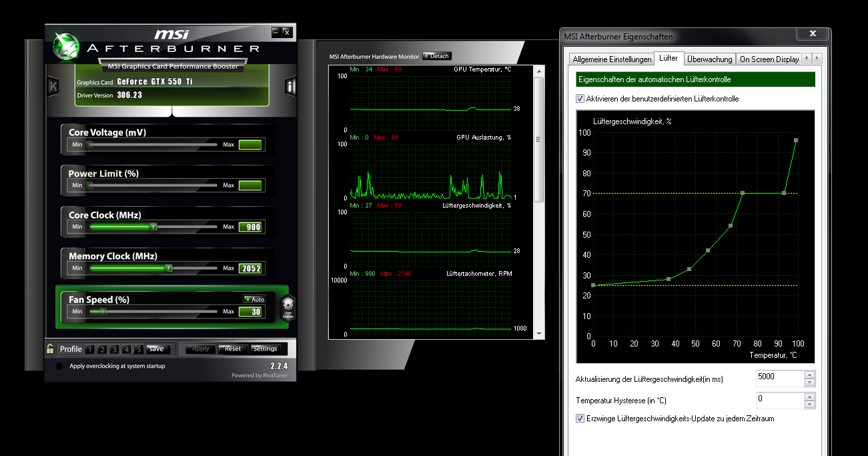Open Afterburner Settings button

266,349
